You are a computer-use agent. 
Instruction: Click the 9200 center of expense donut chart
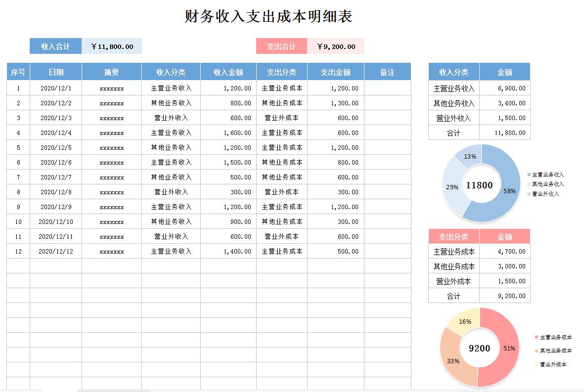[479, 348]
